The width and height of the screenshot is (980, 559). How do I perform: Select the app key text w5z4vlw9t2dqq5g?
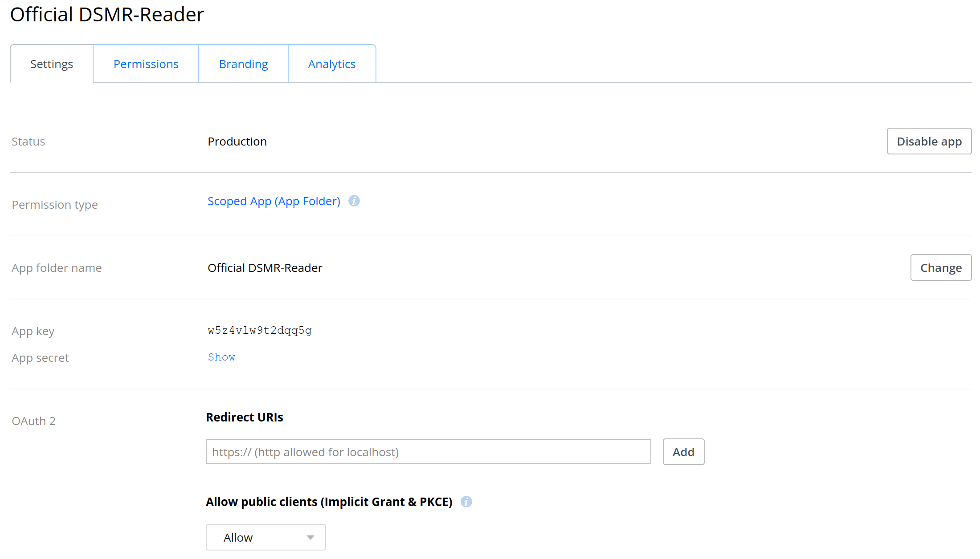pyautogui.click(x=259, y=330)
